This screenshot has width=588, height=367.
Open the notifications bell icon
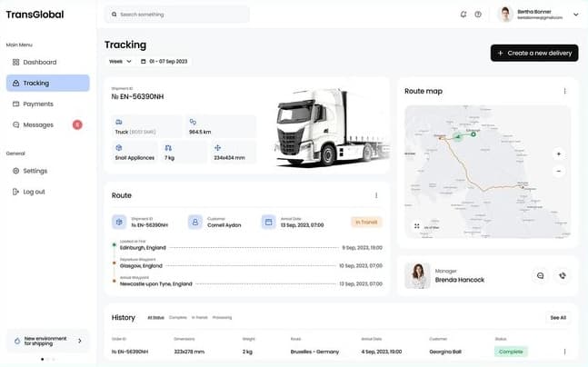pos(463,15)
